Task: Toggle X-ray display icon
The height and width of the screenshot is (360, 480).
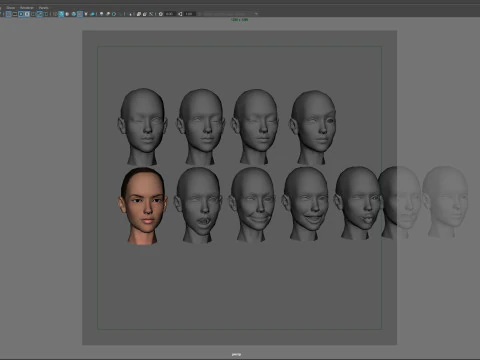Action: point(139,14)
